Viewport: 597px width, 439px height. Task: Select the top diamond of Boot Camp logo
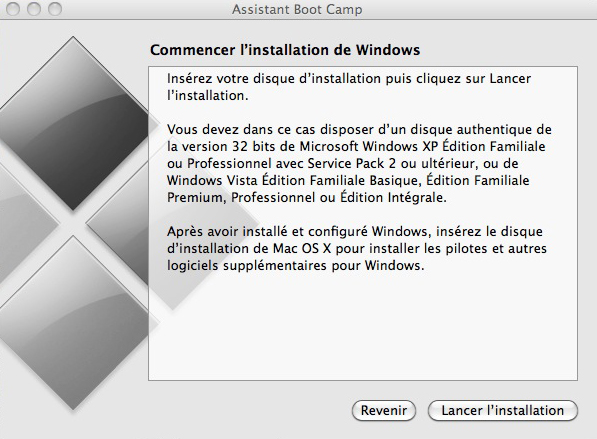click(73, 124)
